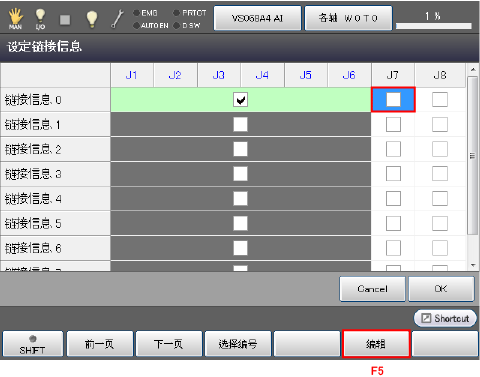Check J8 box for 链接信息 3
480x377 pixels.
pos(440,174)
